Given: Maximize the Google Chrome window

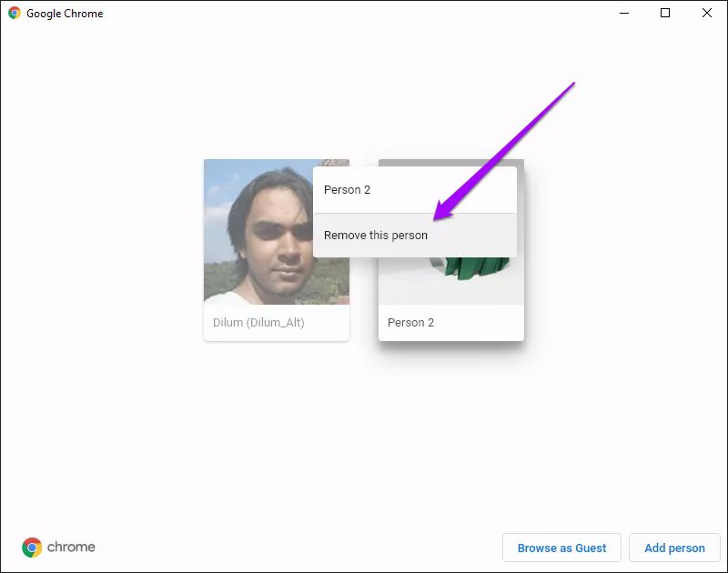Looking at the screenshot, I should click(x=665, y=13).
